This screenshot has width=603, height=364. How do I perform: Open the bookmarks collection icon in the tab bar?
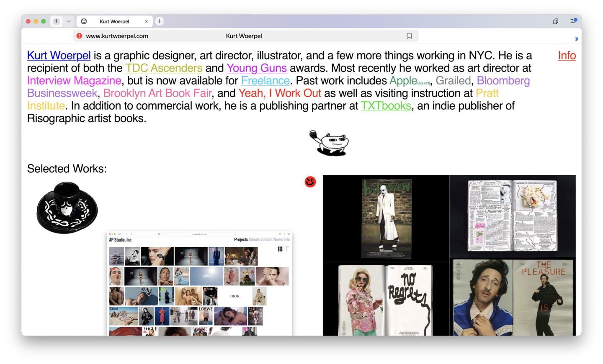coord(556,21)
